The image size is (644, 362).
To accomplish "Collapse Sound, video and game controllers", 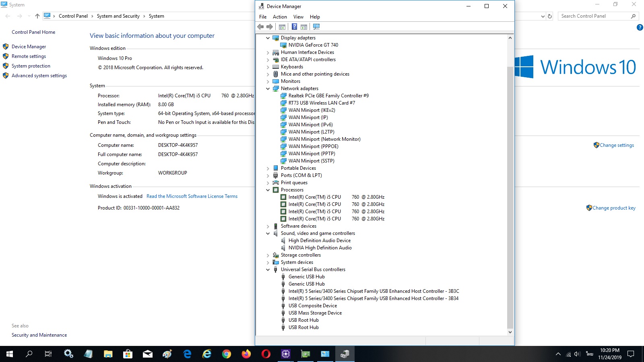I will tap(268, 233).
